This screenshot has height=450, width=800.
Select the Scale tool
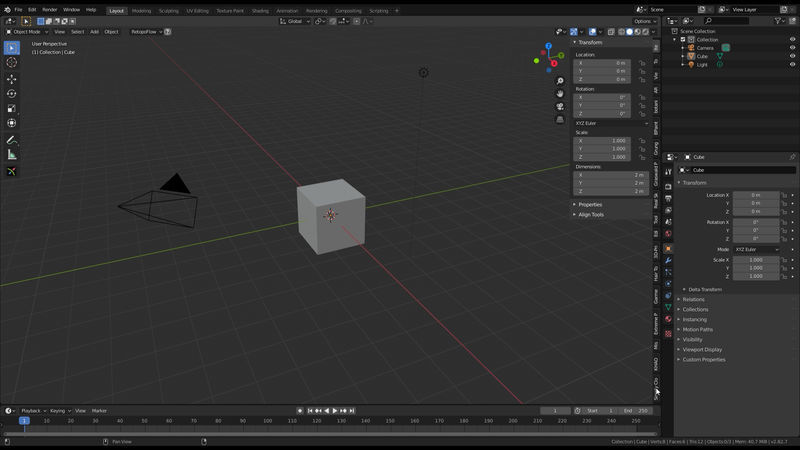pos(12,108)
